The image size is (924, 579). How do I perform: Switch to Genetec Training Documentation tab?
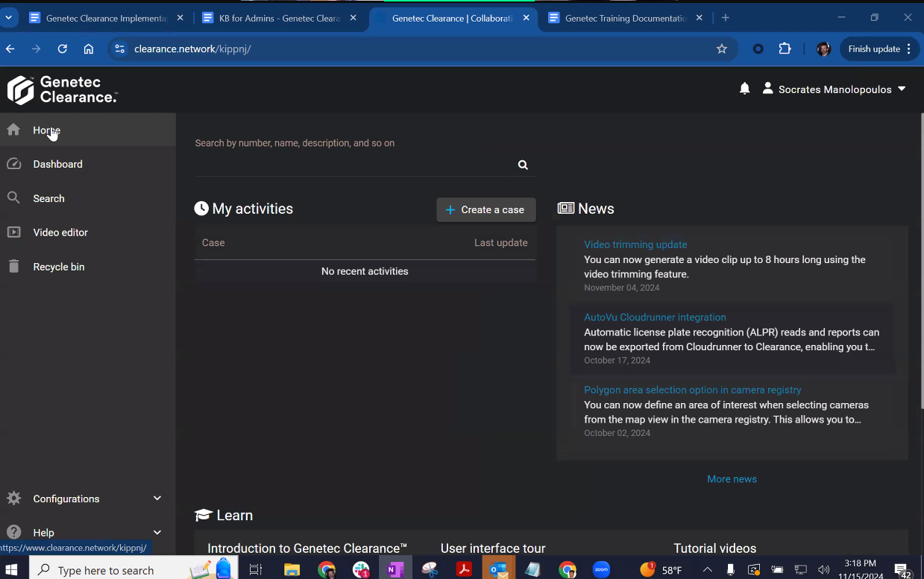625,18
